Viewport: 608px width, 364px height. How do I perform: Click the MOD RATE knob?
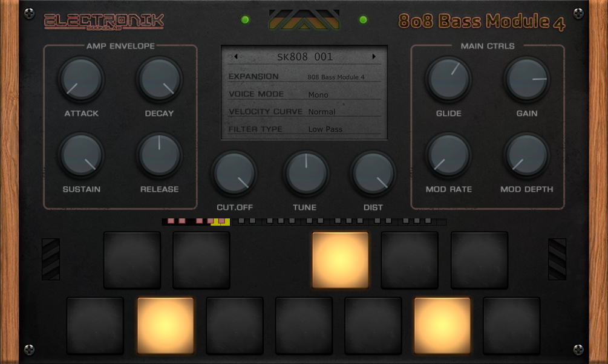pyautogui.click(x=448, y=155)
